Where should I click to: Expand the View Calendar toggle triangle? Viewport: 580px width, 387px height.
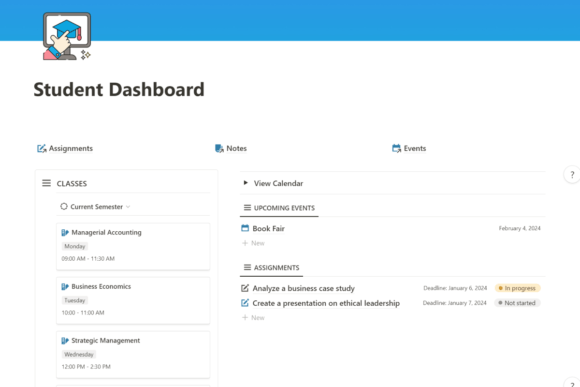pos(245,183)
